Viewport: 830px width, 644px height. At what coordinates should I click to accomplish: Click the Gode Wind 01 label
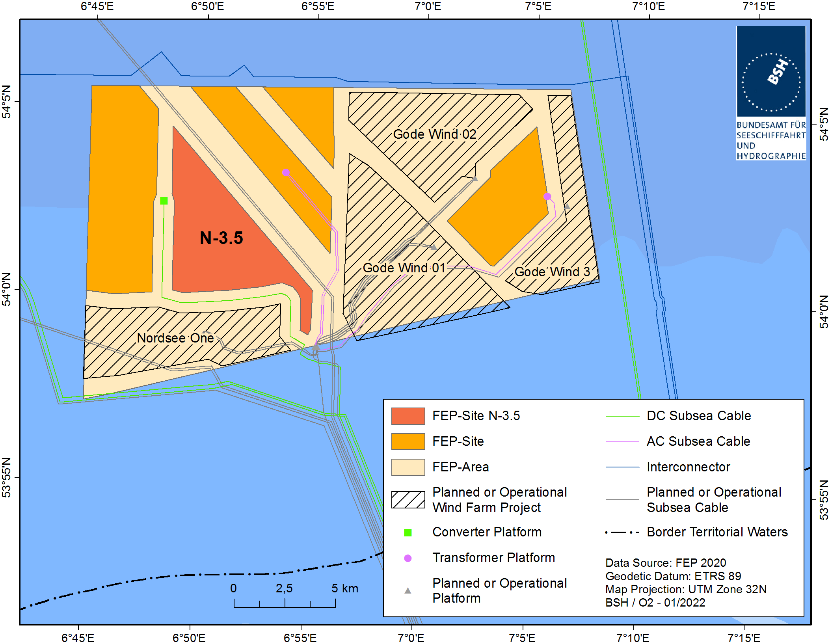click(404, 268)
